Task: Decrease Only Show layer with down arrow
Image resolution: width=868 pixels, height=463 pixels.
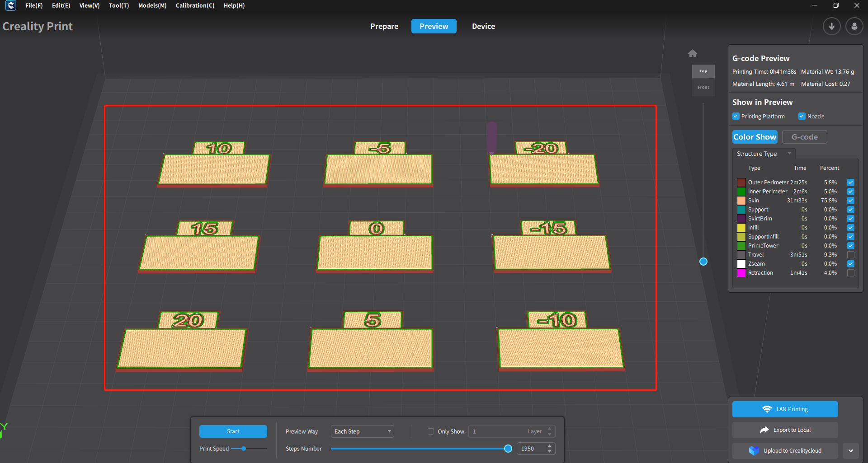Action: pyautogui.click(x=549, y=434)
